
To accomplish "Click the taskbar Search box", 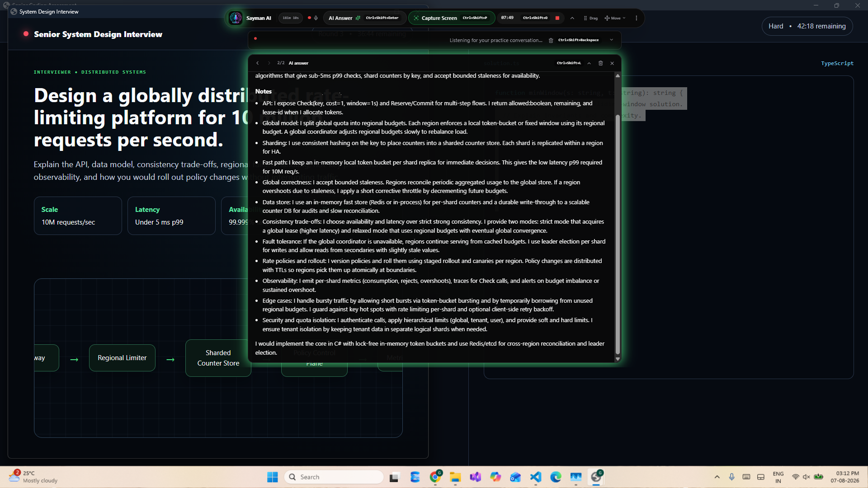I will (334, 477).
